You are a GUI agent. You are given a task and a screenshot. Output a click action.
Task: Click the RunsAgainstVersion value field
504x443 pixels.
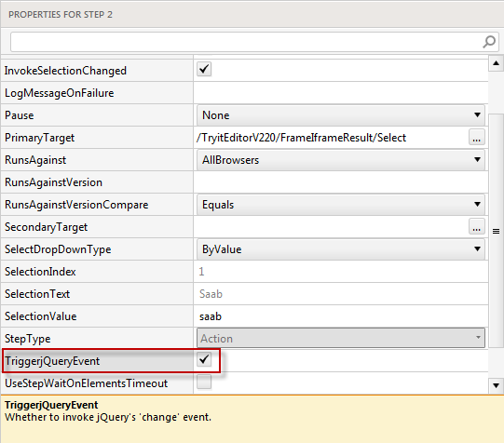[x=341, y=182]
